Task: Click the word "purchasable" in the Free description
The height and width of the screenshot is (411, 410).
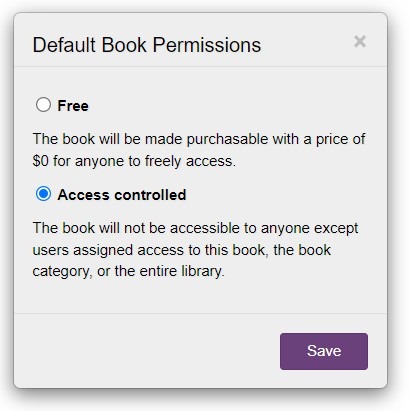Action: coord(227,139)
